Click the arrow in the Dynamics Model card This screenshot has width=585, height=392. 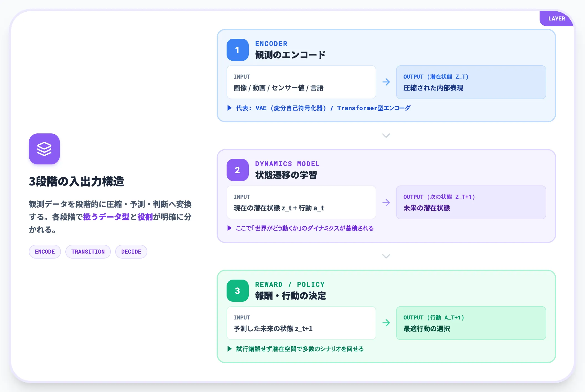point(386,203)
